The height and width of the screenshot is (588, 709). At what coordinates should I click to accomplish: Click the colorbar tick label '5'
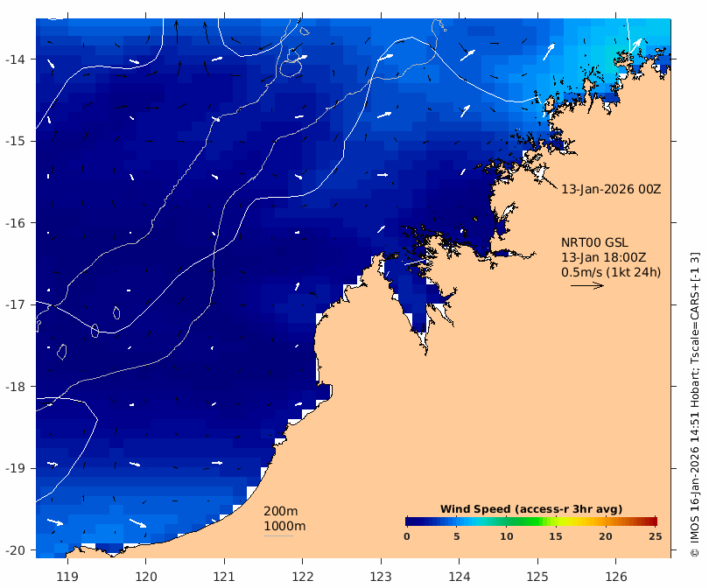pyautogui.click(x=457, y=536)
